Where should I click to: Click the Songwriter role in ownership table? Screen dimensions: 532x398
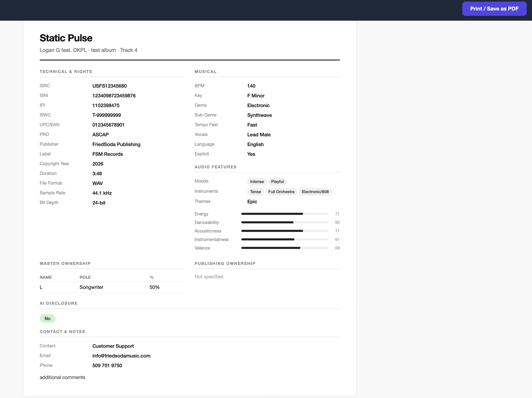pos(91,287)
